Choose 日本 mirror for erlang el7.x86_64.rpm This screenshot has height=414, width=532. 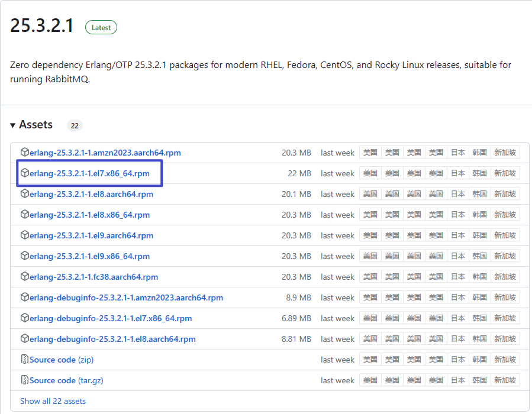(458, 173)
